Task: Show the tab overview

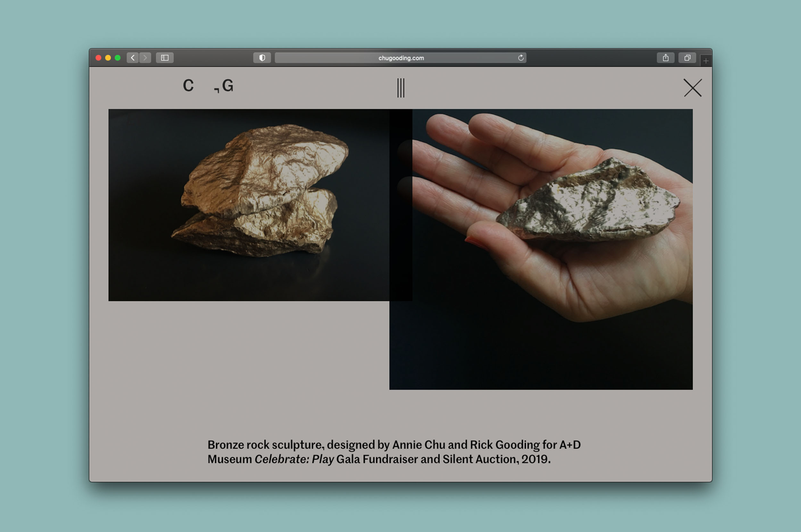Action: click(x=687, y=58)
